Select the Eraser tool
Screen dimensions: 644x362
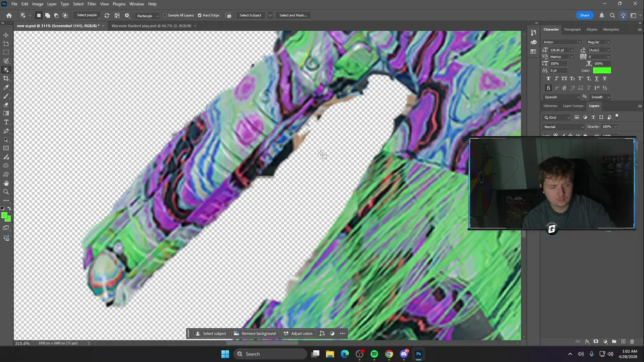[6, 105]
